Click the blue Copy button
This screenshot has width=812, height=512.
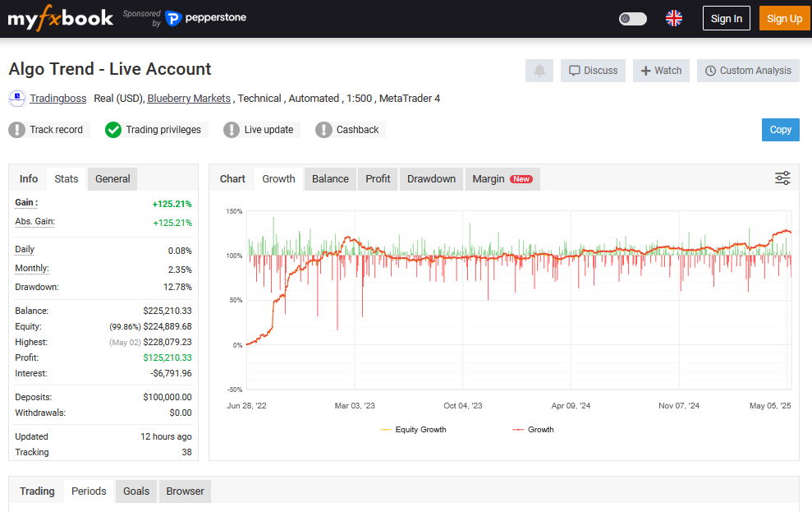coord(780,130)
